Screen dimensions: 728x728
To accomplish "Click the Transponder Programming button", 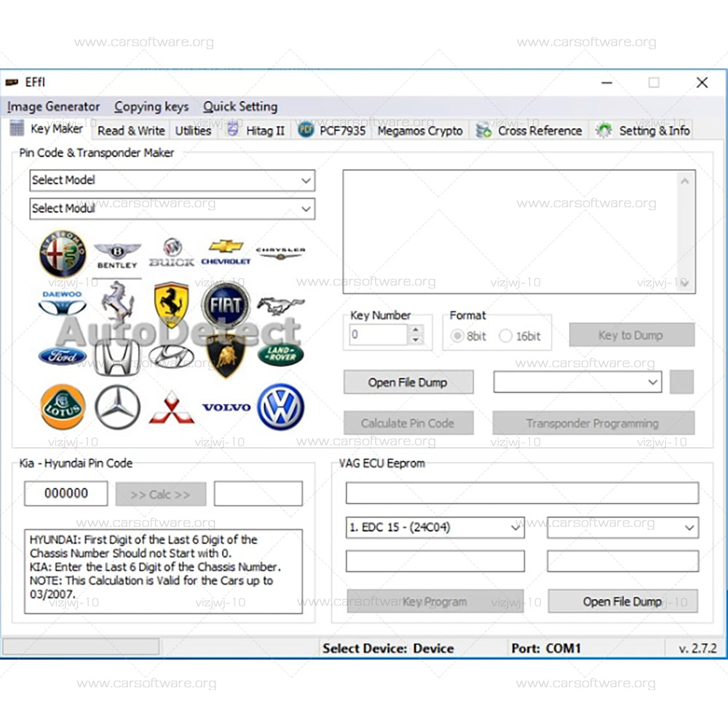I will coord(593,423).
